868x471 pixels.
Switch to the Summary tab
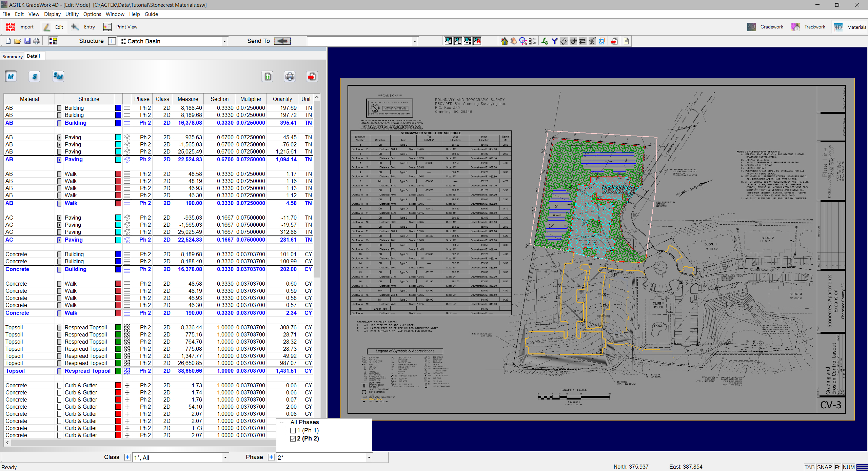click(13, 57)
